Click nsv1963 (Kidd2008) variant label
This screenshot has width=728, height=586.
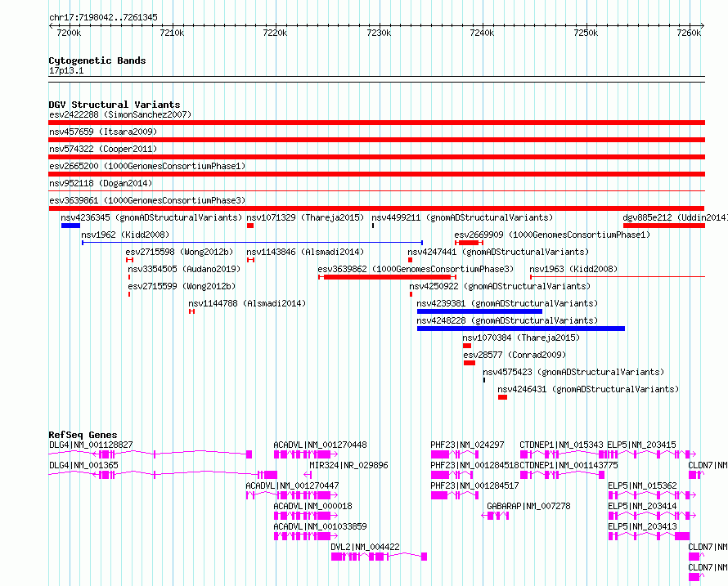573,269
